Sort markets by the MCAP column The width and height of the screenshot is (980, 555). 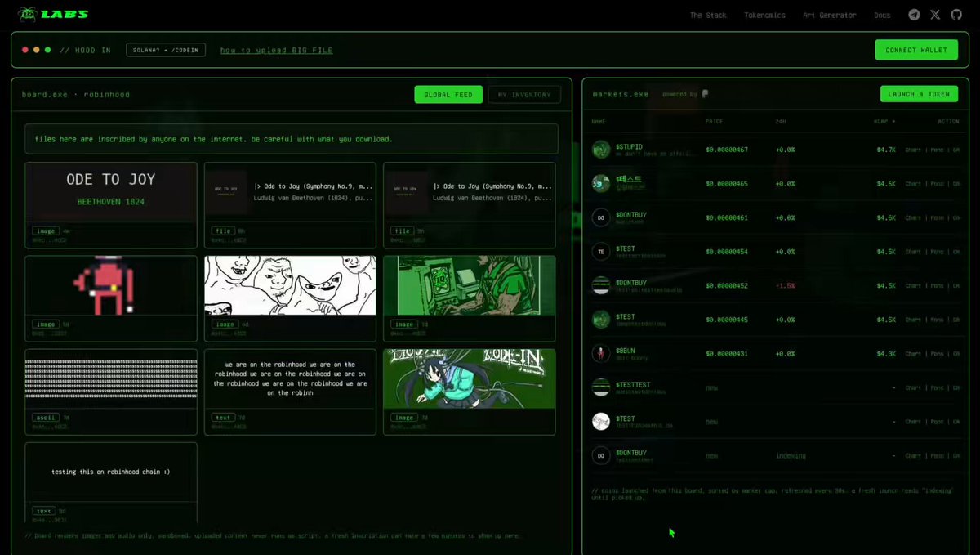884,122
